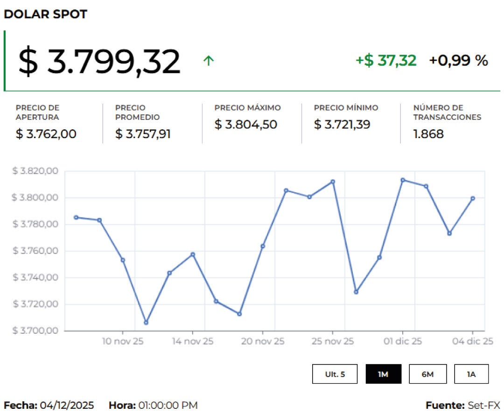The height and width of the screenshot is (420, 504).
Task: Click the first data point on the line
Action: coord(76,217)
